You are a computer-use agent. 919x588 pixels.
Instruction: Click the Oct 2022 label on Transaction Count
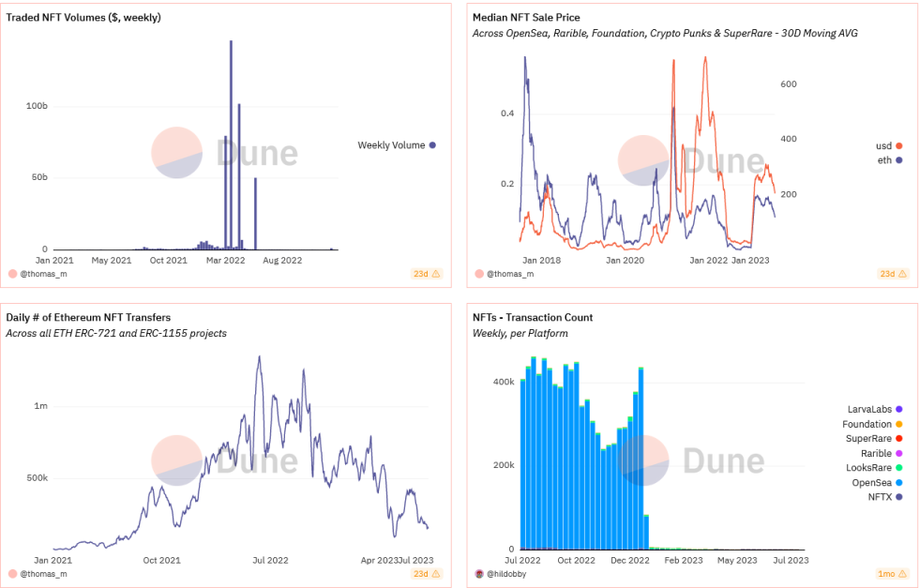click(576, 561)
